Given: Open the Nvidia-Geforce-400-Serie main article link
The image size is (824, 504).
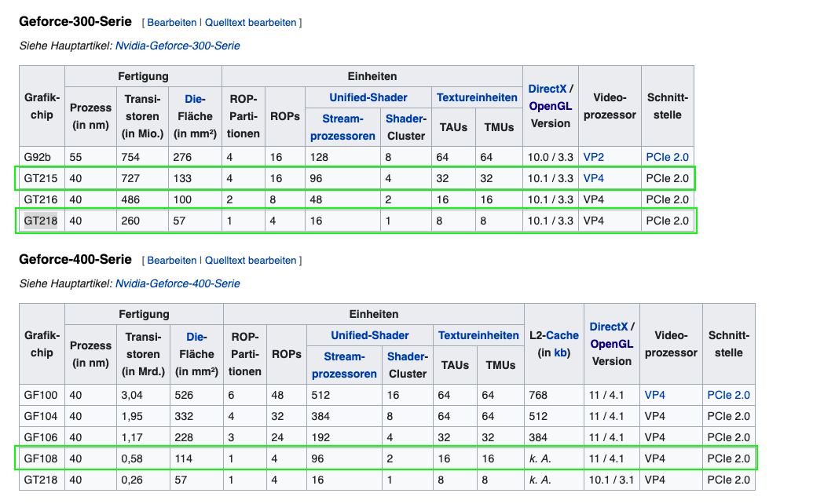Looking at the screenshot, I should [x=178, y=283].
